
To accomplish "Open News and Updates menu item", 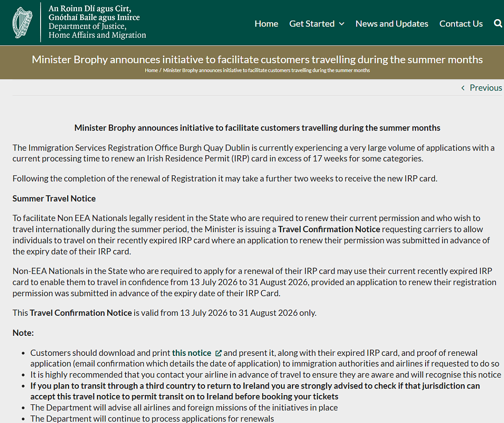I will pyautogui.click(x=392, y=24).
